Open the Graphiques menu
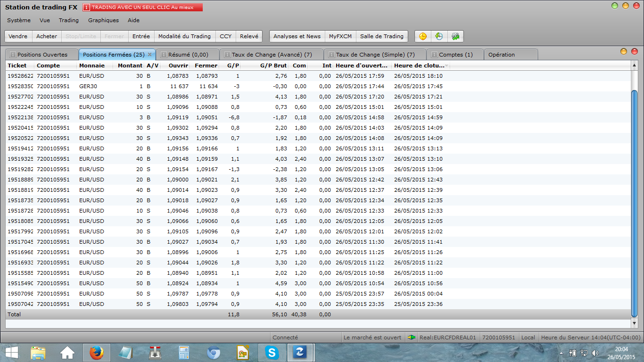Image resolution: width=644 pixels, height=362 pixels. pos(103,20)
